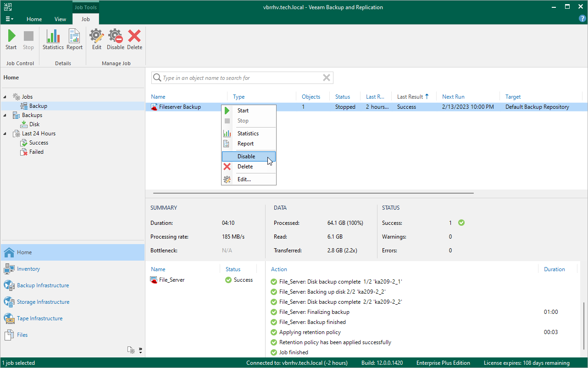The height and width of the screenshot is (368, 588).
Task: Sort jobs by Last Result column
Action: [413, 97]
